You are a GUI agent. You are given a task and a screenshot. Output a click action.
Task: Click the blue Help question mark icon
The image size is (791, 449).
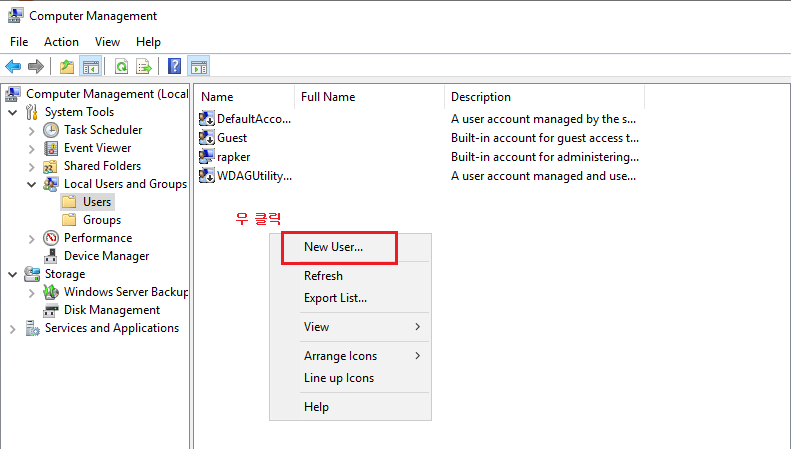pyautogui.click(x=174, y=66)
